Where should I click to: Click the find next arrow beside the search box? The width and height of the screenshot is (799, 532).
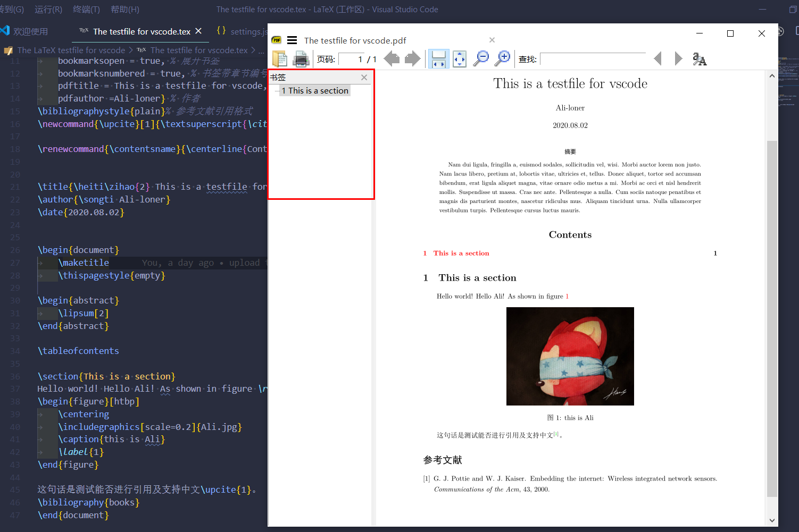[x=678, y=58]
